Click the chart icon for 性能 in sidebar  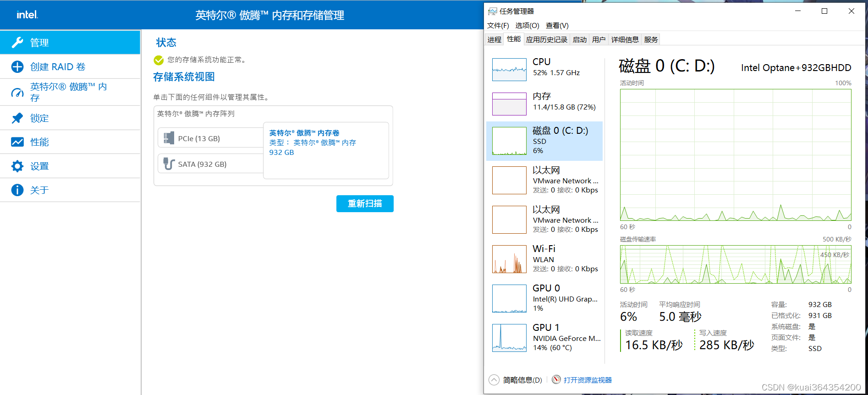[17, 142]
